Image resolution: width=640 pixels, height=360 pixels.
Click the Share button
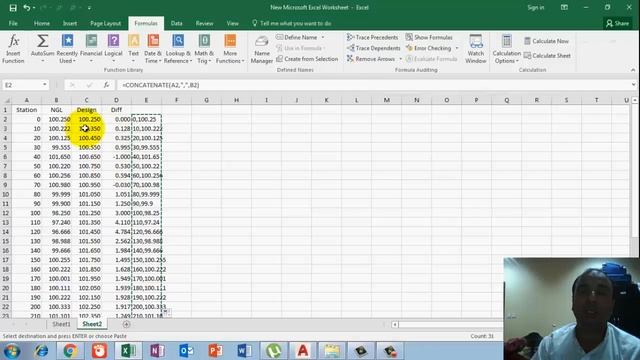point(618,23)
